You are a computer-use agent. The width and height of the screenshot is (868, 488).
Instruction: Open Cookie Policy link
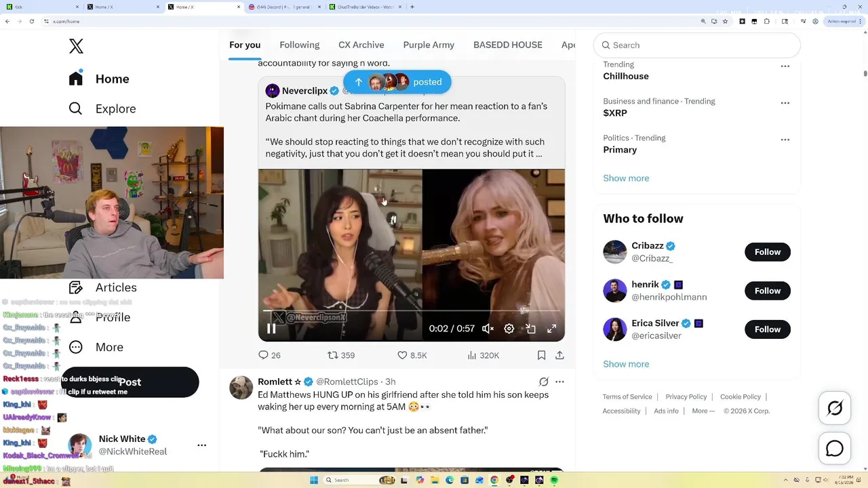point(741,396)
